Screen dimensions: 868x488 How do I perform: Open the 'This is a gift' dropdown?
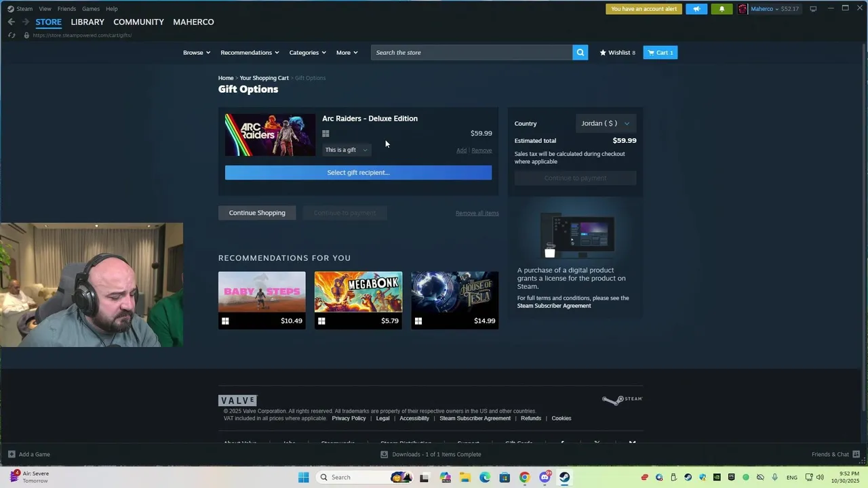[x=347, y=150]
